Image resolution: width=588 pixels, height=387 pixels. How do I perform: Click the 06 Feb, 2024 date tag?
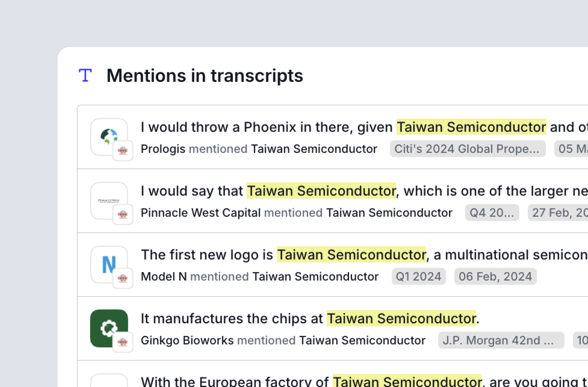[x=495, y=276]
